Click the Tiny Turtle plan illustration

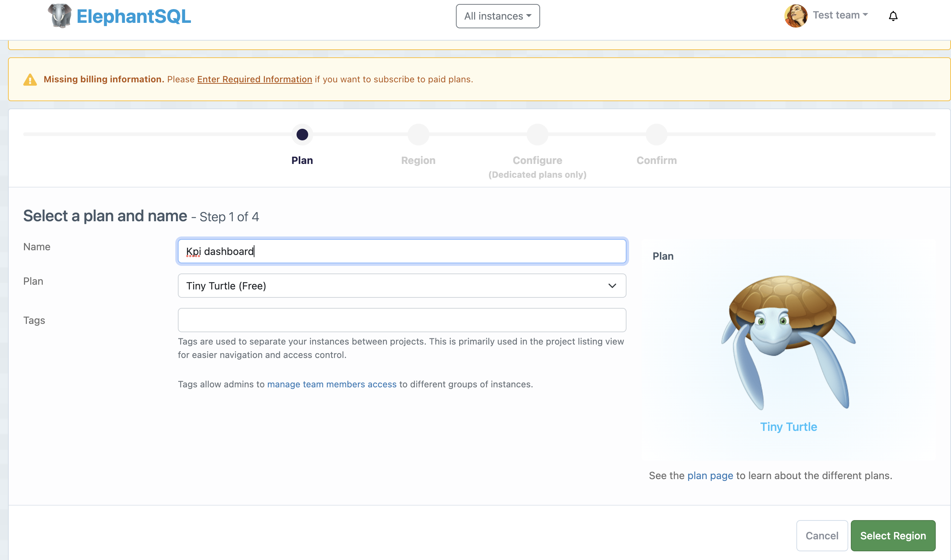pyautogui.click(x=788, y=342)
